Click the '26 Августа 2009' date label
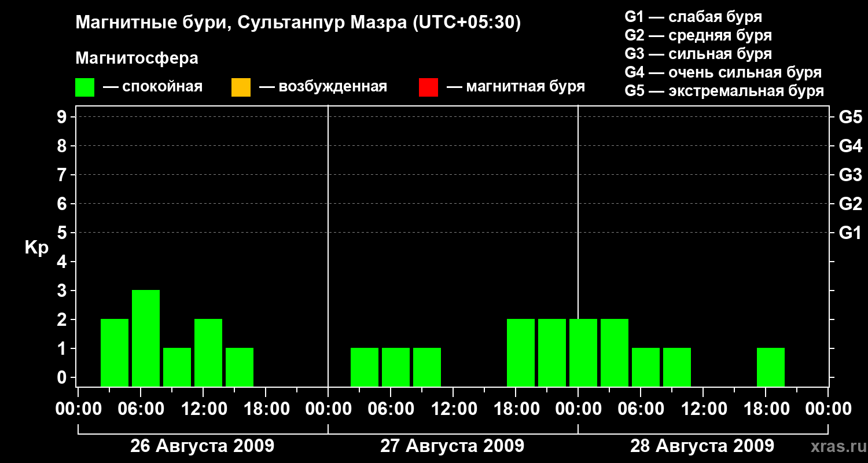The image size is (868, 463). [202, 446]
